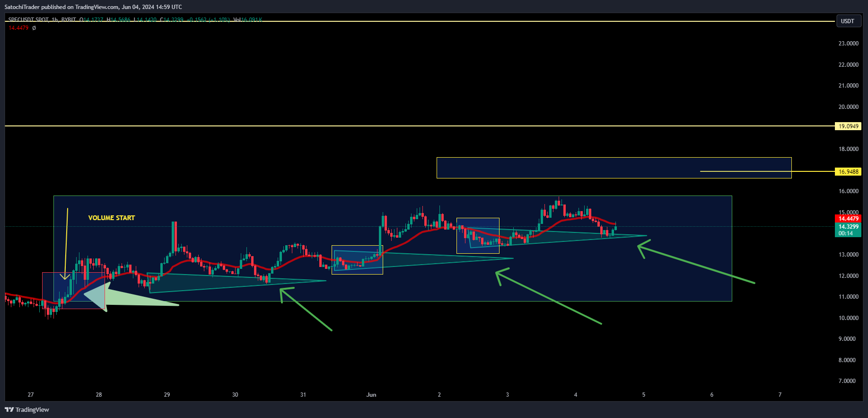Click the 27 date label on time axis
The image size is (868, 418).
(x=31, y=394)
